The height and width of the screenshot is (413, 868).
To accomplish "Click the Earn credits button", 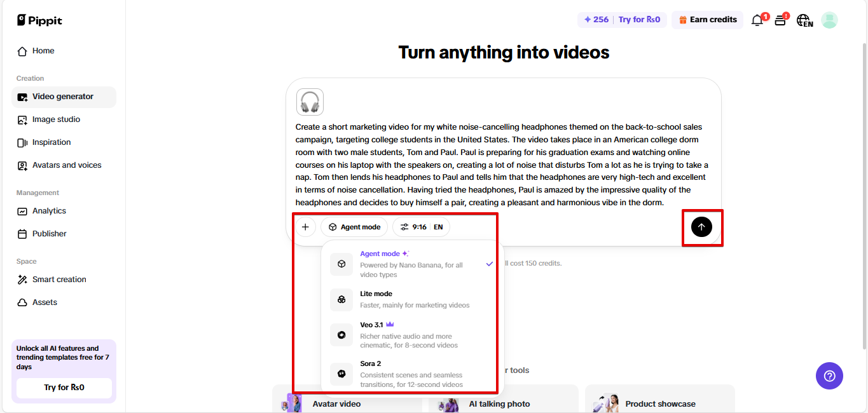I will tap(707, 20).
